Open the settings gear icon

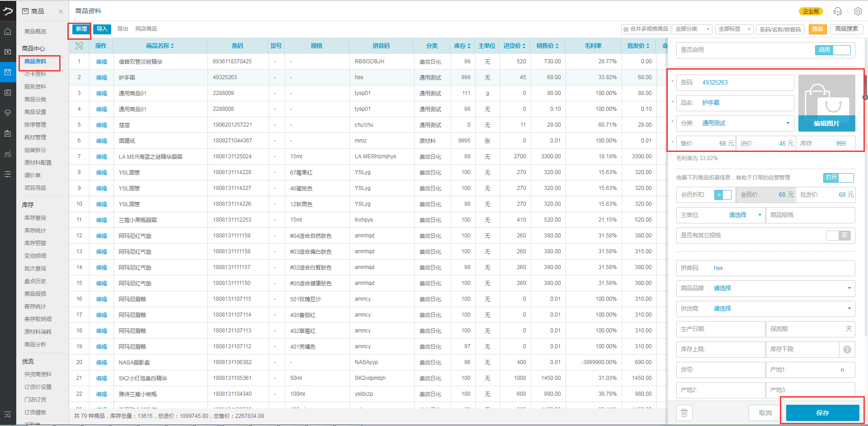[x=858, y=11]
